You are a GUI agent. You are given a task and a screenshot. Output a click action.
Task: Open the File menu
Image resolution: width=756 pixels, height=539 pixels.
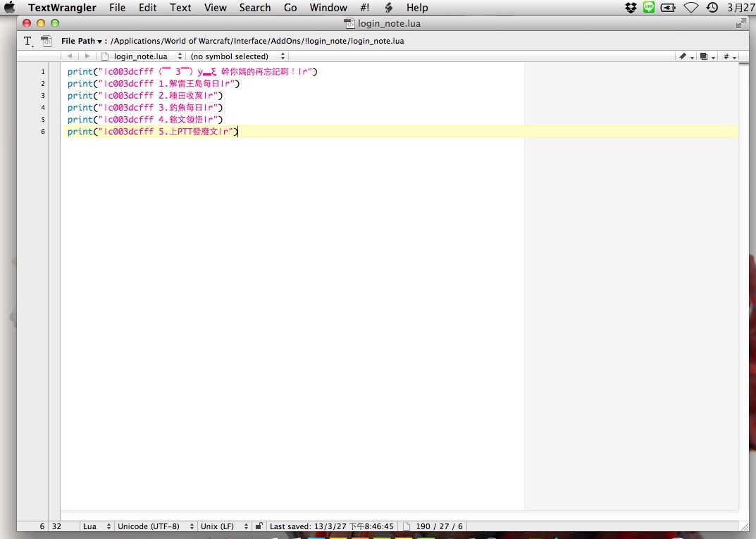(117, 7)
